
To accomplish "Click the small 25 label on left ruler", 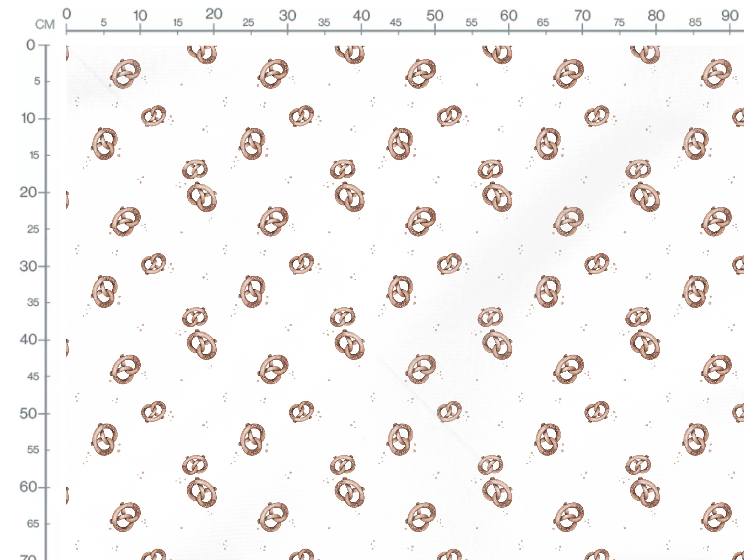I will (33, 229).
